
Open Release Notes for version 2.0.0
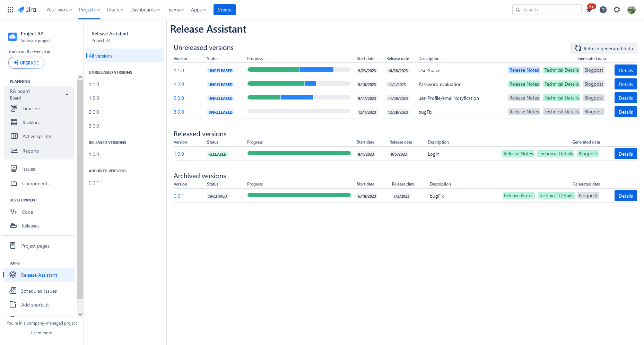[524, 98]
